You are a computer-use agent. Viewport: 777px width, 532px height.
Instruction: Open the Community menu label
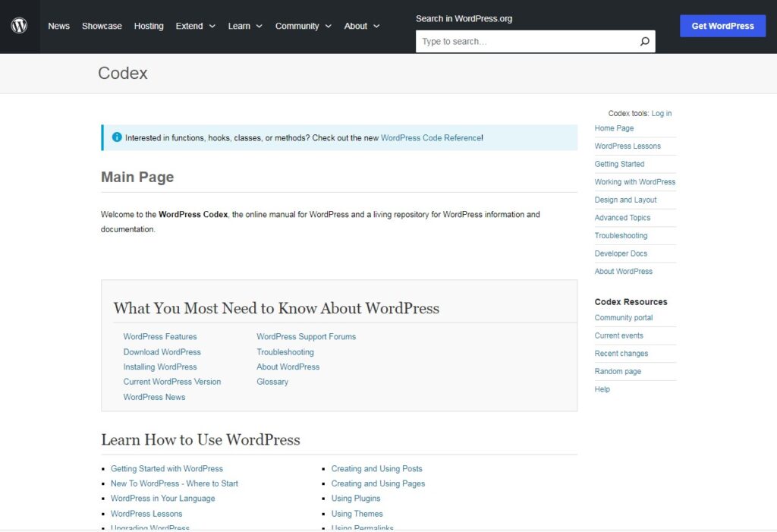pos(297,26)
